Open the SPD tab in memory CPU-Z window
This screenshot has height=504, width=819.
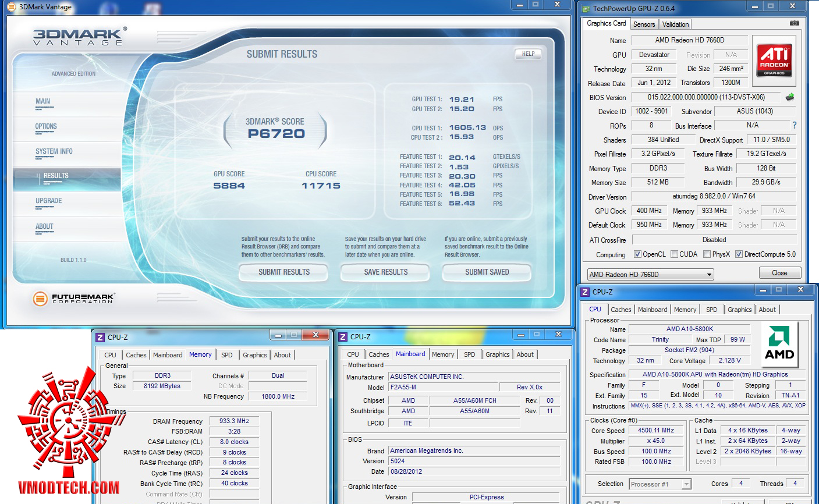pyautogui.click(x=226, y=355)
